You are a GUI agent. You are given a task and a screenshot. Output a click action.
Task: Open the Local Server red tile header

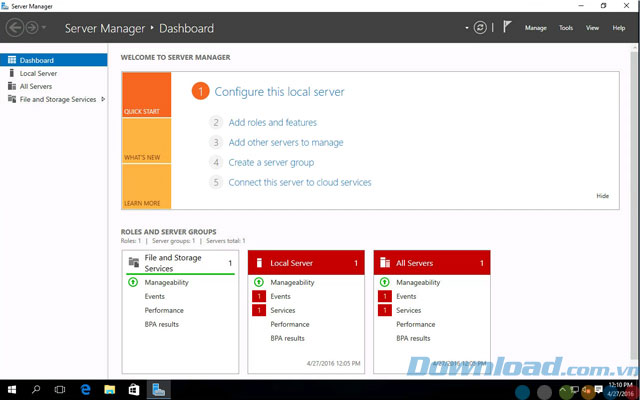coord(306,263)
